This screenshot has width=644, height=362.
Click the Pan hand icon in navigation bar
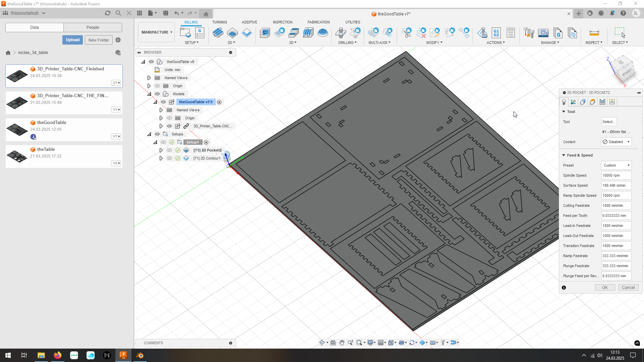click(342, 343)
